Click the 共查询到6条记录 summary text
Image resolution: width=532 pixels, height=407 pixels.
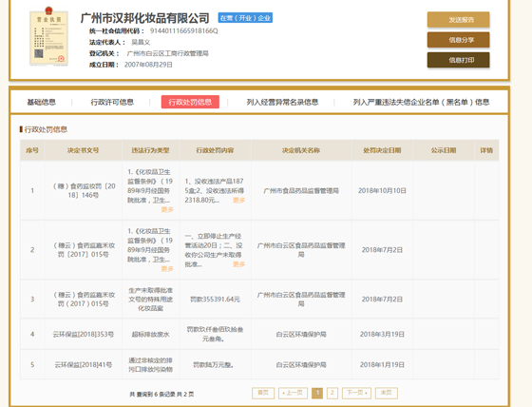(x=161, y=394)
